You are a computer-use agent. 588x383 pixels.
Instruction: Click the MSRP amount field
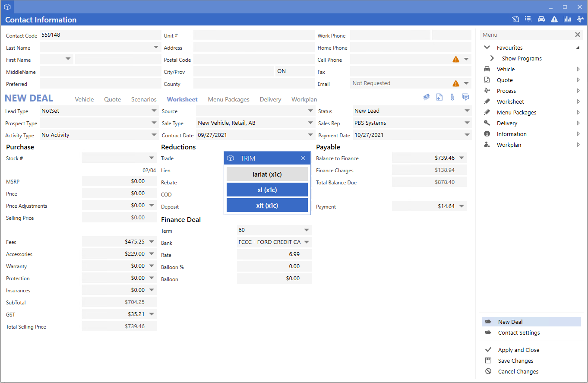point(119,181)
